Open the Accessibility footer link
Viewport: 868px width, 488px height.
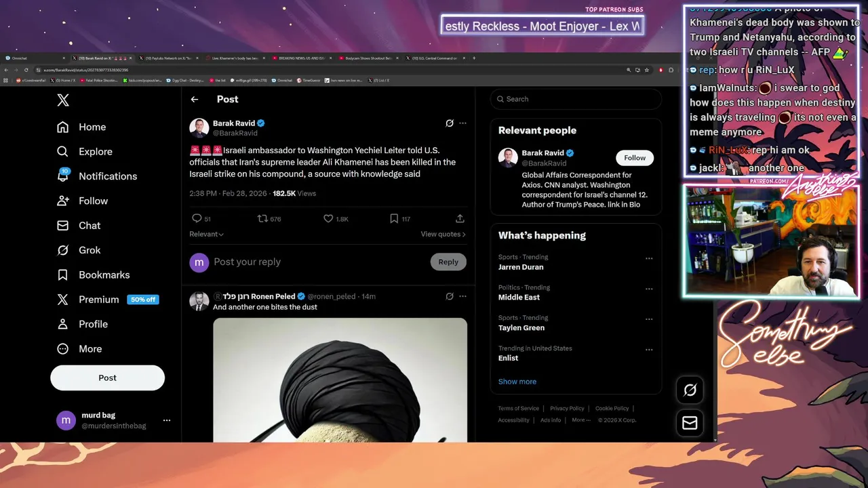point(514,420)
